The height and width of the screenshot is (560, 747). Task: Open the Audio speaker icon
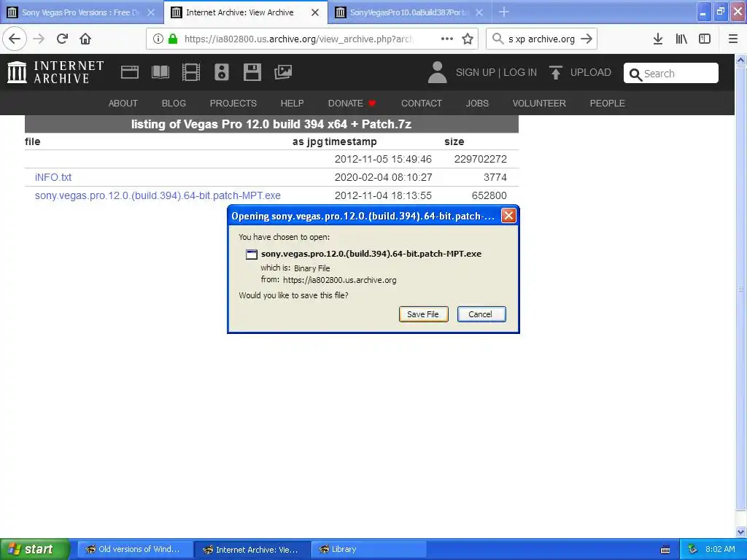coord(222,72)
